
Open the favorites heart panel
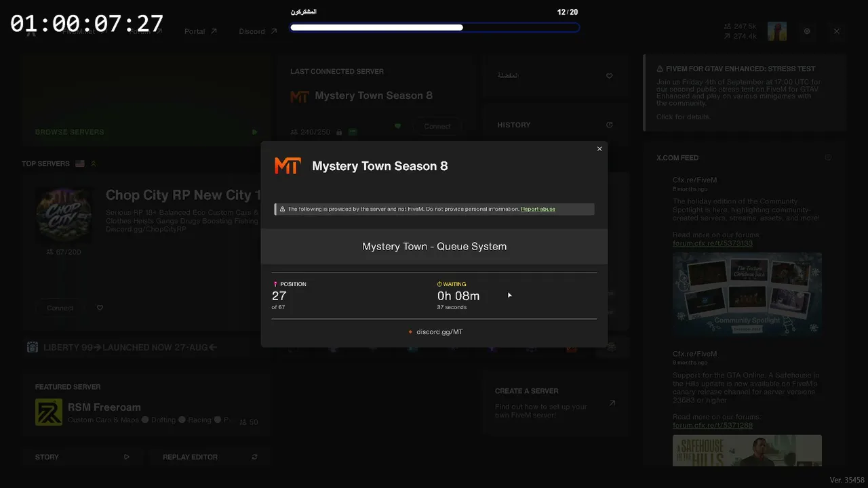pos(554,75)
